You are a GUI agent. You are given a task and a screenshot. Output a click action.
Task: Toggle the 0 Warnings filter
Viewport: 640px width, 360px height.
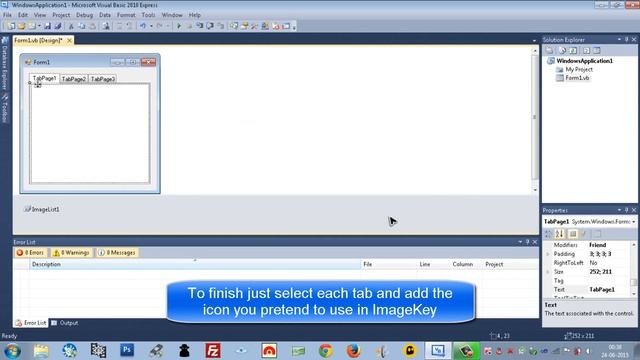point(71,253)
